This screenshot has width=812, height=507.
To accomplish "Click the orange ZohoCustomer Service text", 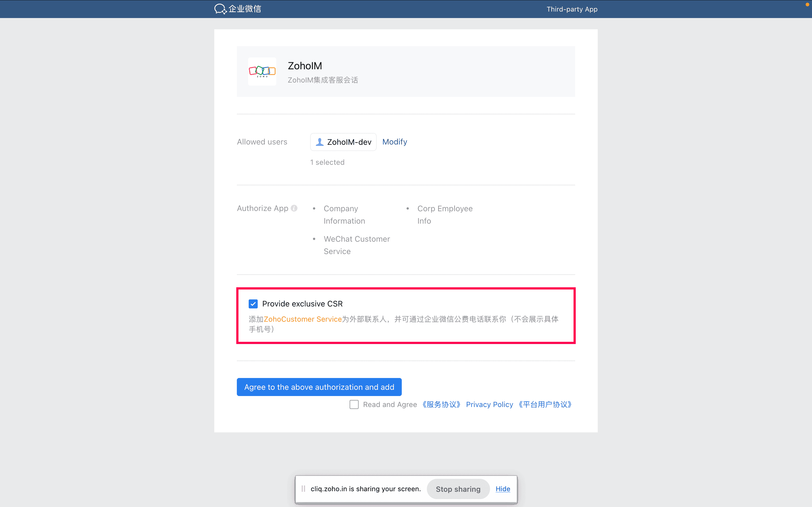I will [303, 319].
